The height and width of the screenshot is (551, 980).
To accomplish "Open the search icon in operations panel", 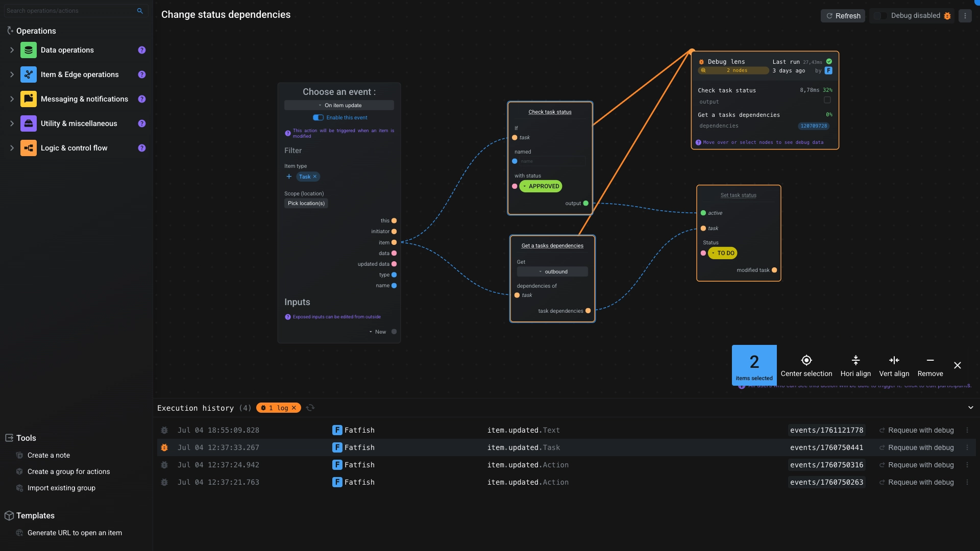I will [140, 11].
